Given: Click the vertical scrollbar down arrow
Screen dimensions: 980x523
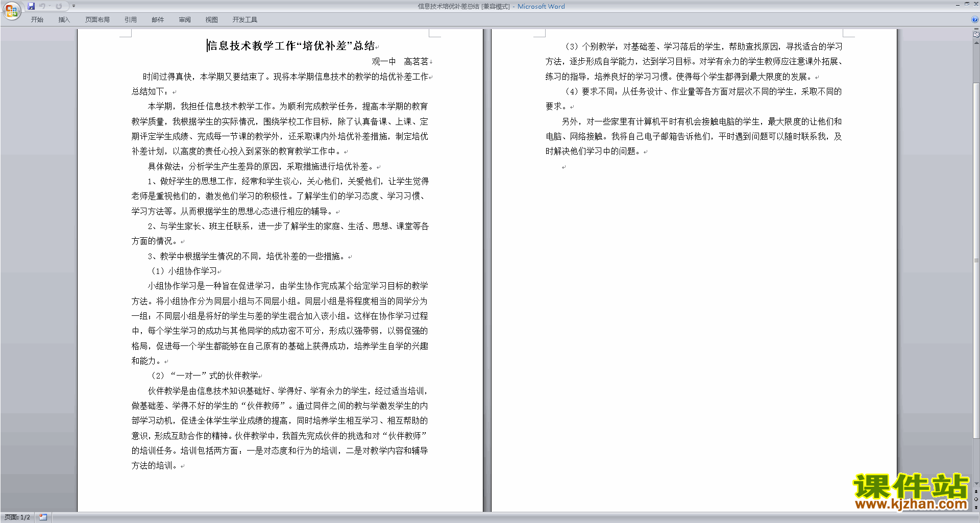Looking at the screenshot, I should (x=976, y=484).
